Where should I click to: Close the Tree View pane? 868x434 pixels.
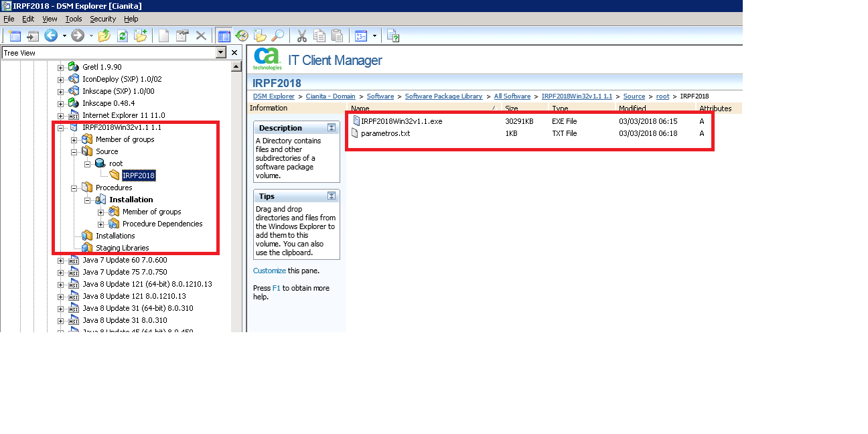(x=234, y=52)
